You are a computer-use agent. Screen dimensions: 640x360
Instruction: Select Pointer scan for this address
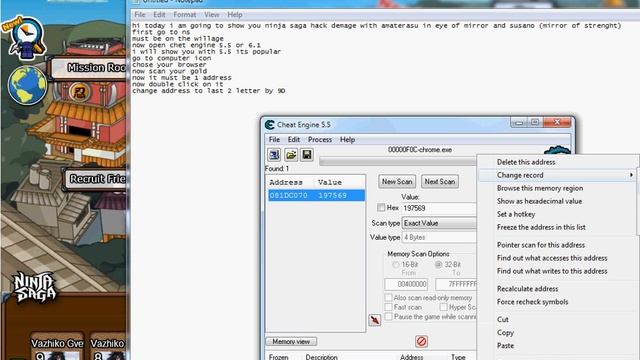point(541,245)
